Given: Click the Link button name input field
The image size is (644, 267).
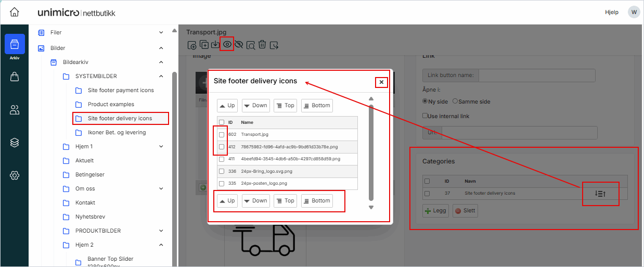Looking at the screenshot, I should (536, 75).
